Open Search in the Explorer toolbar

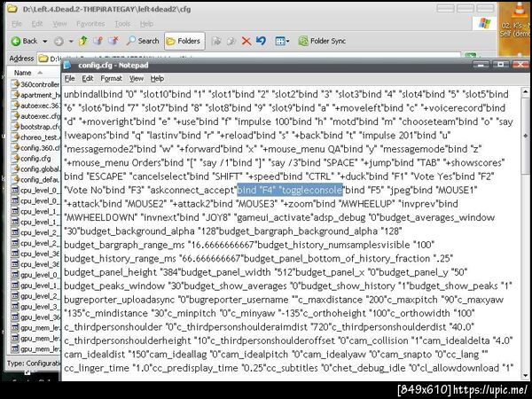click(x=143, y=41)
